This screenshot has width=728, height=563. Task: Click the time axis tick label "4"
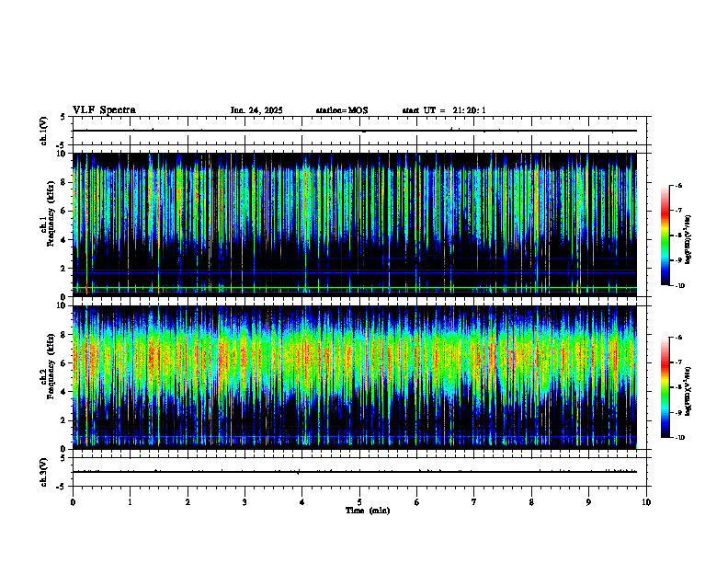click(302, 502)
